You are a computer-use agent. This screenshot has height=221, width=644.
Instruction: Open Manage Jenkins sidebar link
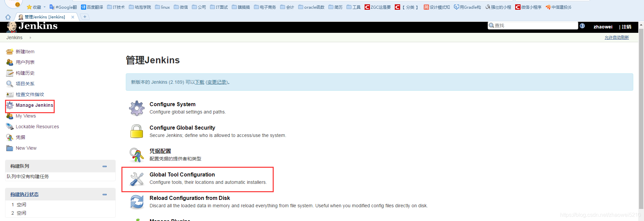pos(34,105)
